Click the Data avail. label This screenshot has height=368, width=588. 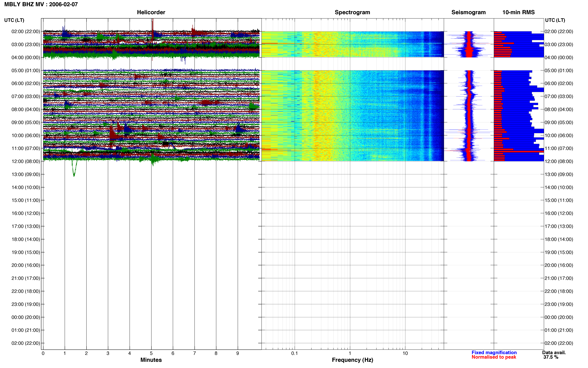pos(554,352)
